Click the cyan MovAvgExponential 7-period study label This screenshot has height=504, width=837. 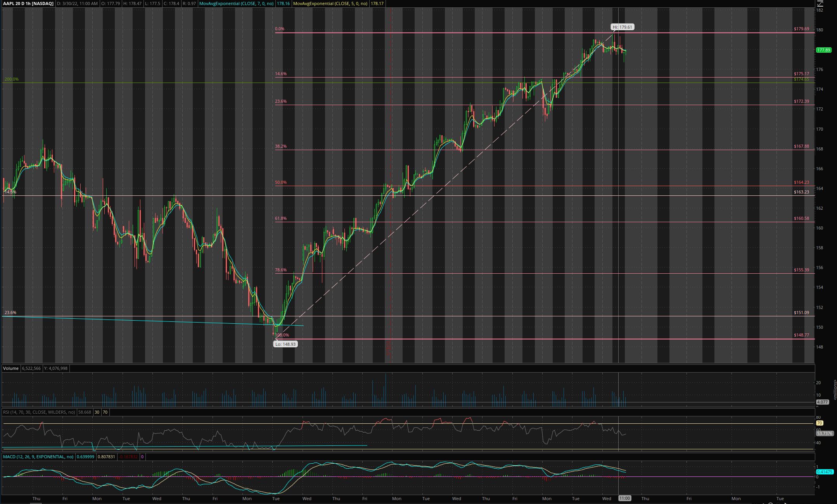point(236,3)
